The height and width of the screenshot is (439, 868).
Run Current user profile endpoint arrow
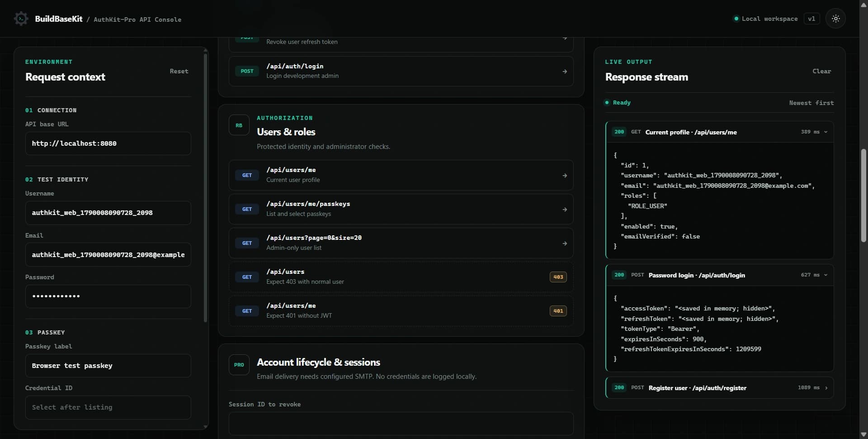[x=565, y=176]
